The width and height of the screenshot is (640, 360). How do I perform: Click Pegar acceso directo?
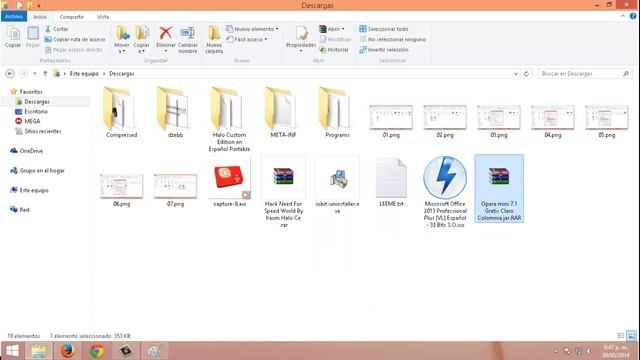point(73,50)
